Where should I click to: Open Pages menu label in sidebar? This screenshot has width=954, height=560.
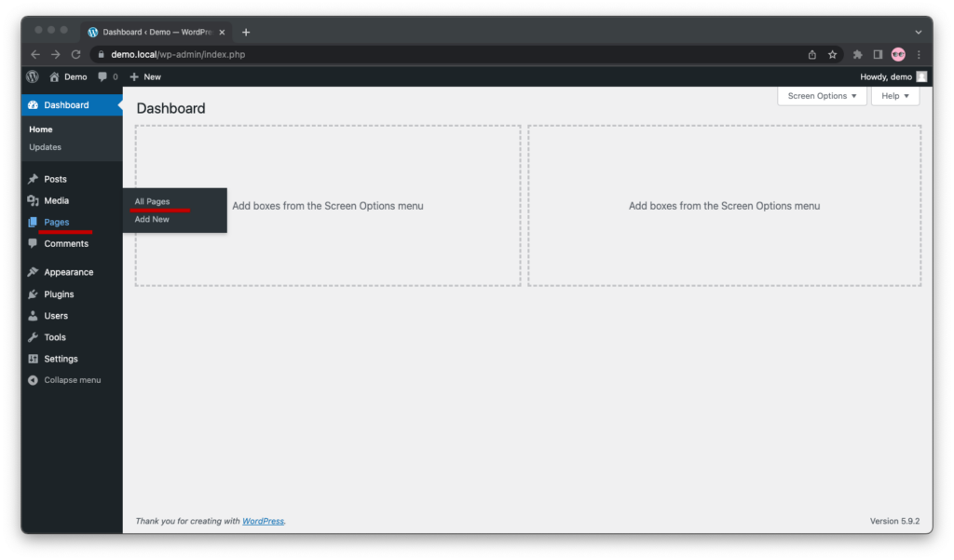[x=57, y=222]
